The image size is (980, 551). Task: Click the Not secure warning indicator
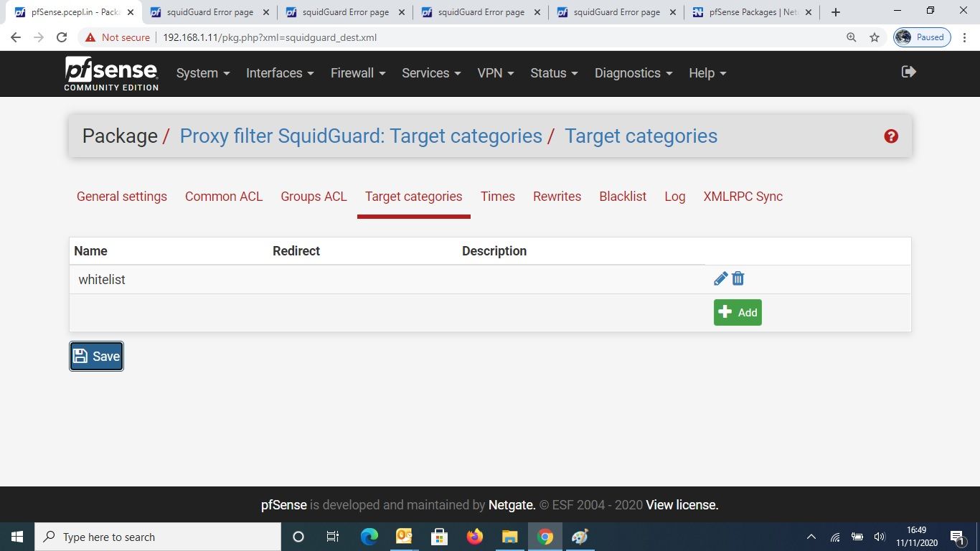[118, 37]
